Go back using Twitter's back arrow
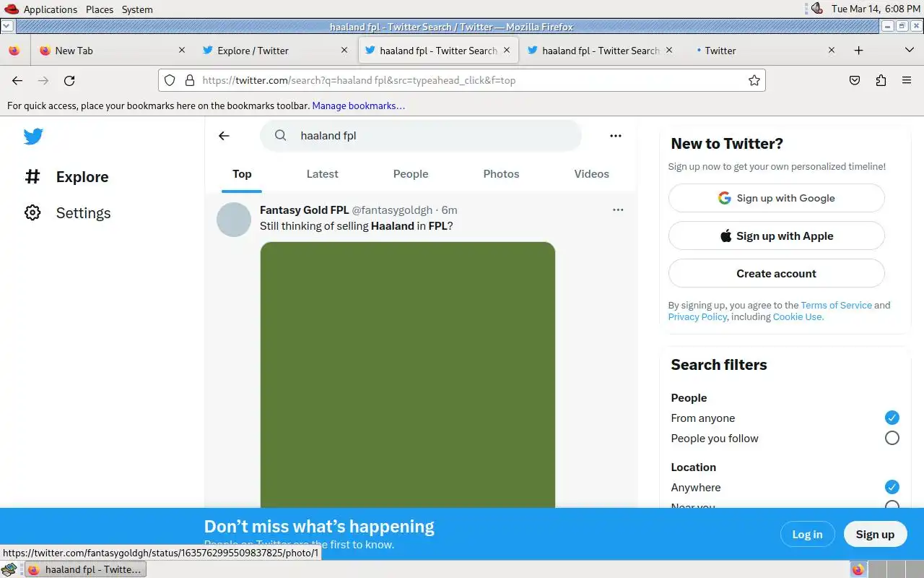 coord(224,136)
